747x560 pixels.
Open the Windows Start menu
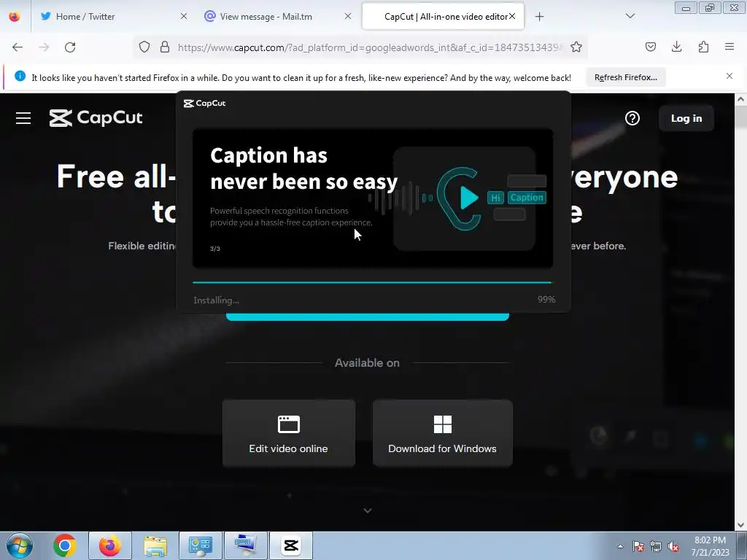[20, 545]
